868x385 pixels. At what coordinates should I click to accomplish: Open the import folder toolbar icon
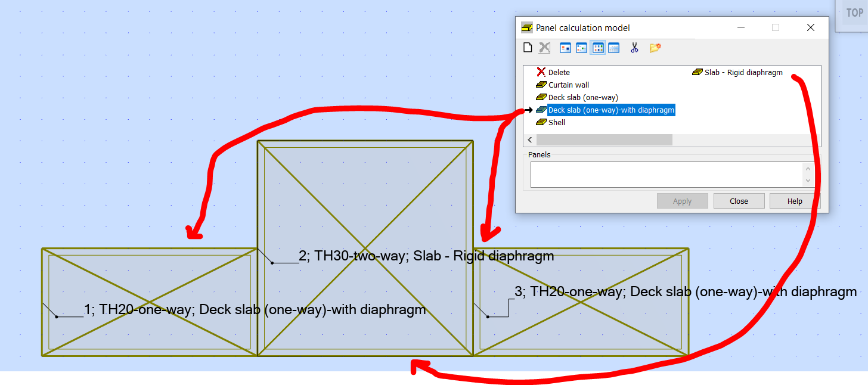pyautogui.click(x=654, y=47)
